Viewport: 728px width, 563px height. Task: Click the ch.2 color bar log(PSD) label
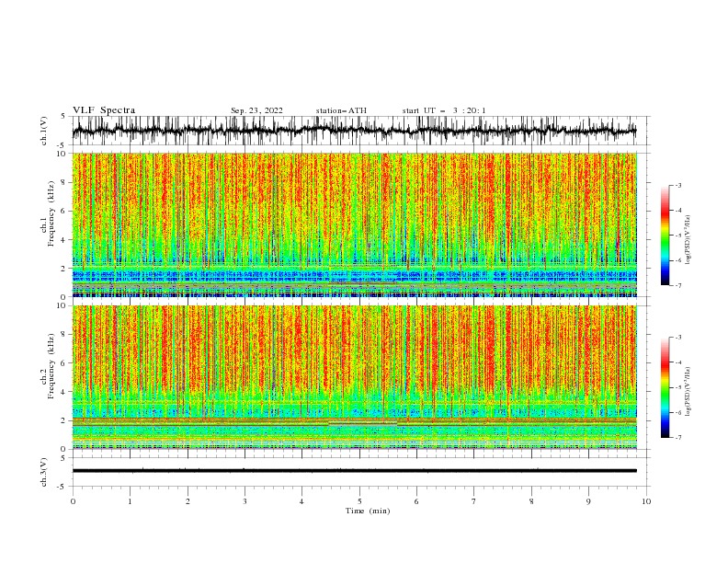coord(688,392)
